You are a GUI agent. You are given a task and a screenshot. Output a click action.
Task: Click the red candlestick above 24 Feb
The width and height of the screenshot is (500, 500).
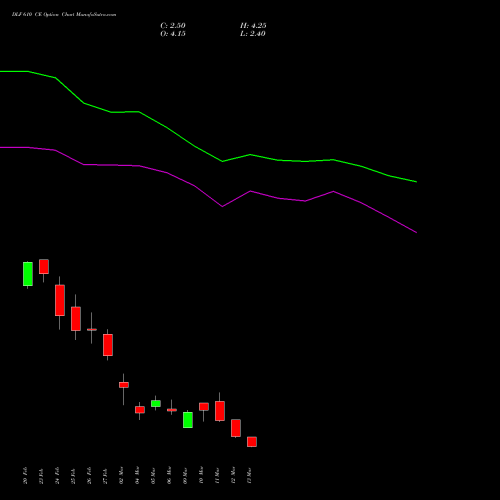(60, 300)
